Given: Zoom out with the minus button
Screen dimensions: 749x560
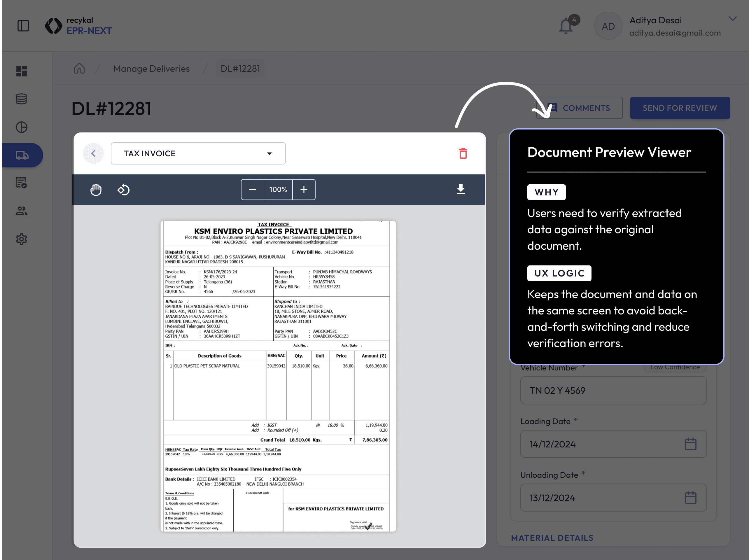Looking at the screenshot, I should 252,190.
